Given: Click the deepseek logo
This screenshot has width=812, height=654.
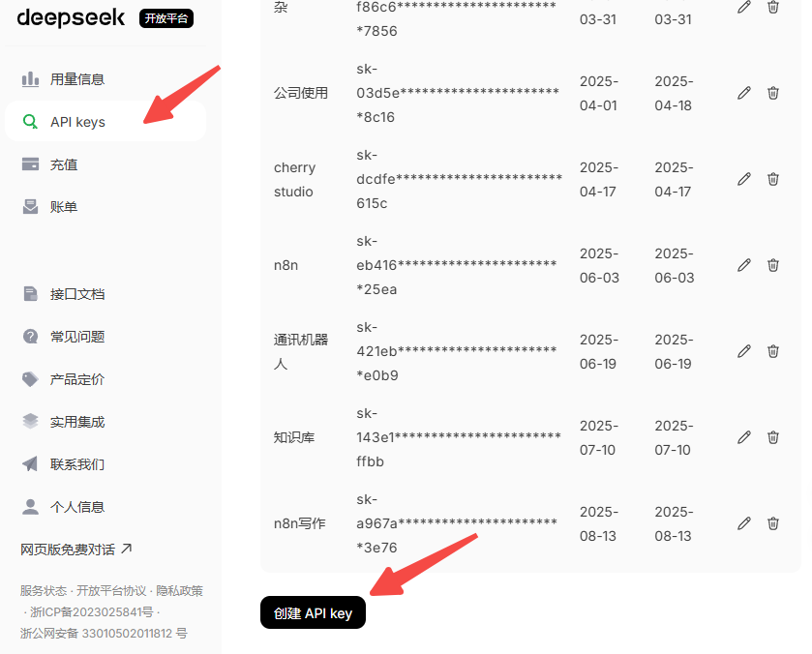Looking at the screenshot, I should 71,17.
